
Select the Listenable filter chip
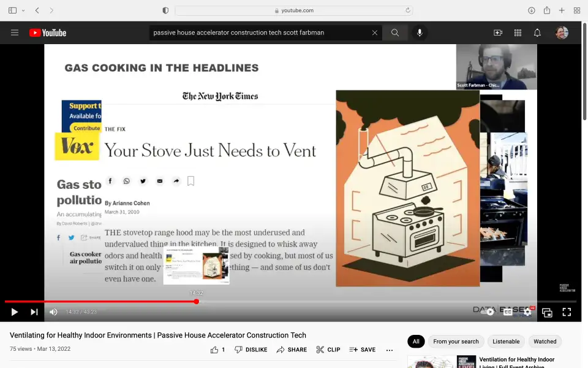click(x=506, y=342)
